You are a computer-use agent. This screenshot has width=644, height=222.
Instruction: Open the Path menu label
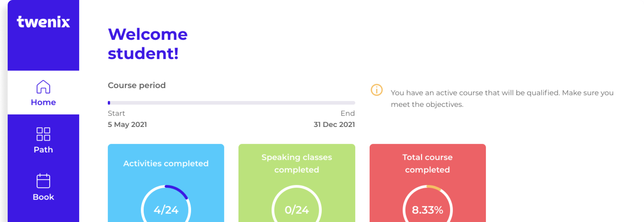click(43, 150)
